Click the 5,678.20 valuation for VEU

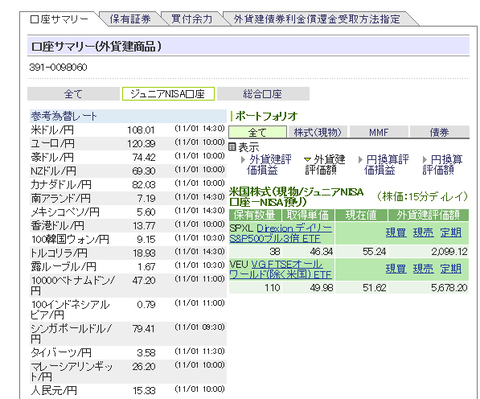449,287
